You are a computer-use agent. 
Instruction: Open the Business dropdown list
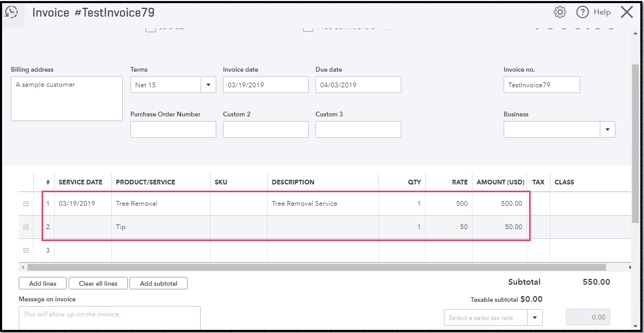click(608, 129)
